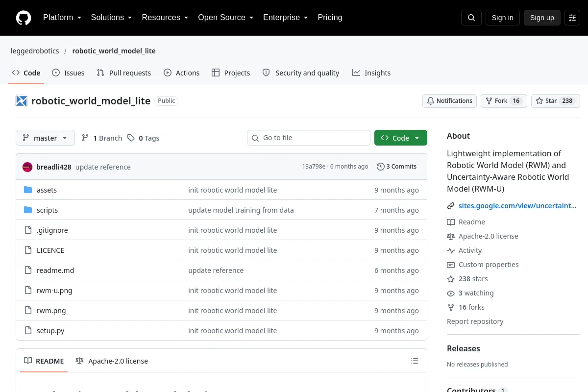The height and width of the screenshot is (392, 588).
Task: Switch to the Issues tab
Action: coord(68,73)
